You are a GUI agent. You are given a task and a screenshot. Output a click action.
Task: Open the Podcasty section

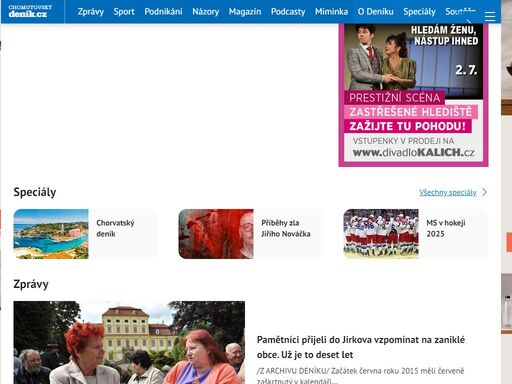288,12
